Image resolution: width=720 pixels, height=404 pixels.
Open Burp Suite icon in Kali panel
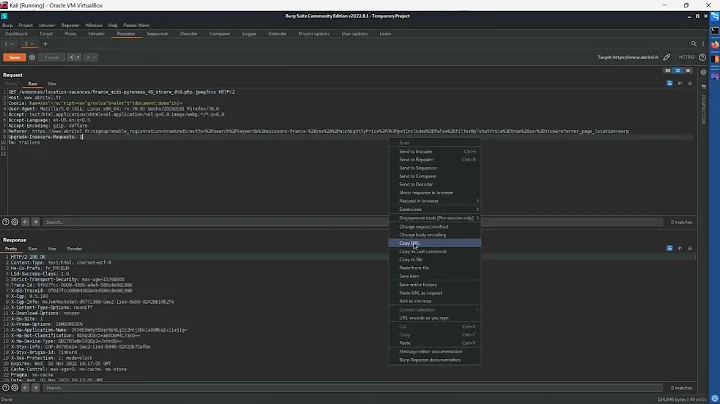click(x=715, y=59)
